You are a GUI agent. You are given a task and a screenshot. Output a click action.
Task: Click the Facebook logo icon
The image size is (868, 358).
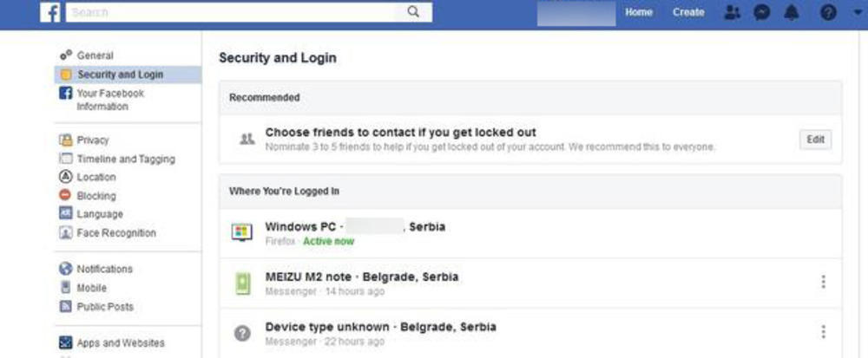pyautogui.click(x=50, y=12)
